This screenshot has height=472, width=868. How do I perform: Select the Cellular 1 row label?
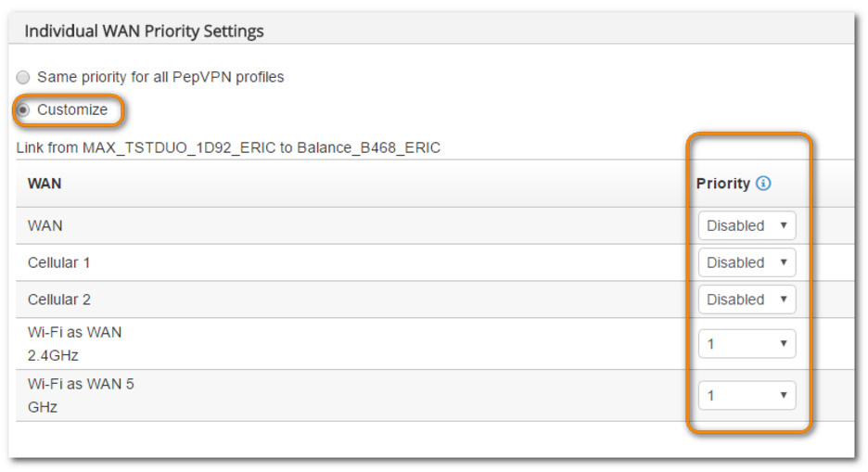click(59, 262)
